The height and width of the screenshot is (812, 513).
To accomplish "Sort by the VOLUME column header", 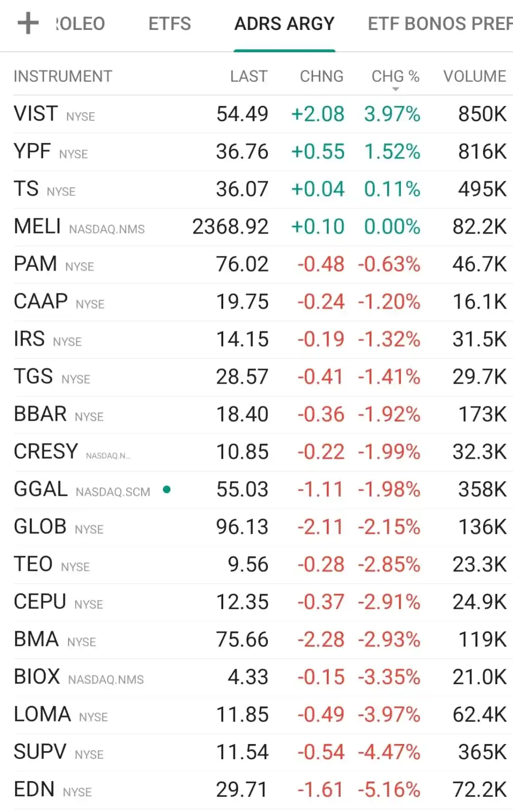I will [x=474, y=76].
